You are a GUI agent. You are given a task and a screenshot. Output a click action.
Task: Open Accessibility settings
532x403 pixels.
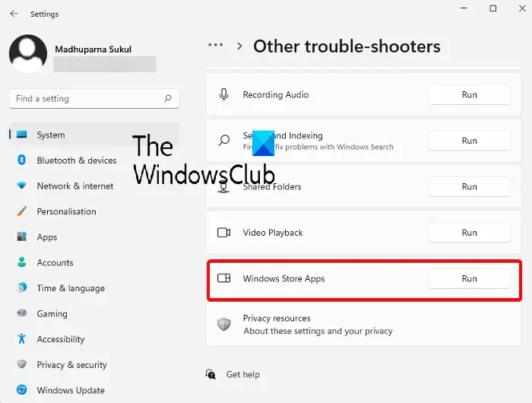click(94, 339)
